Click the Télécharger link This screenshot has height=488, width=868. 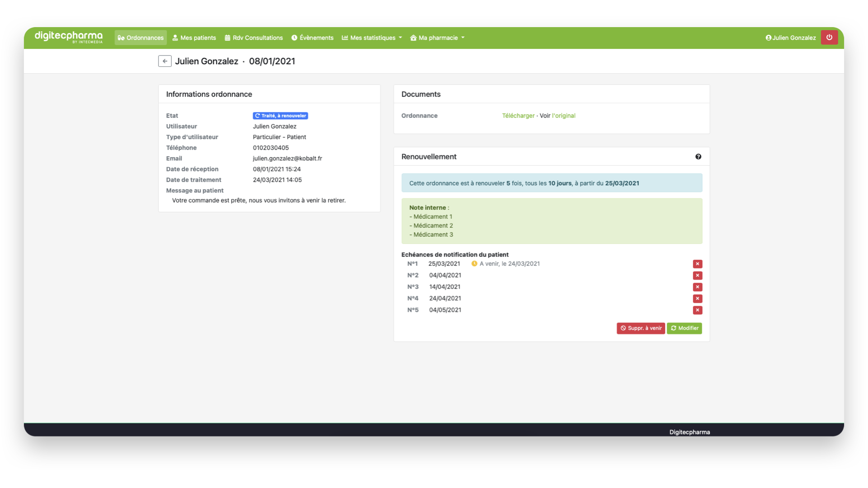coord(518,116)
